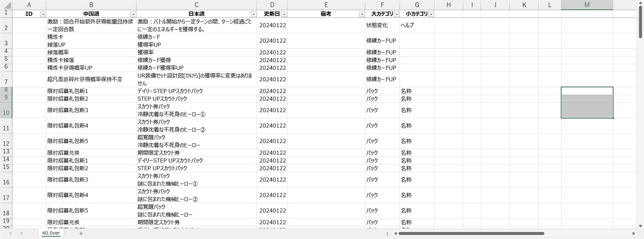Click the horizontal scrollbar thumb

(471, 234)
